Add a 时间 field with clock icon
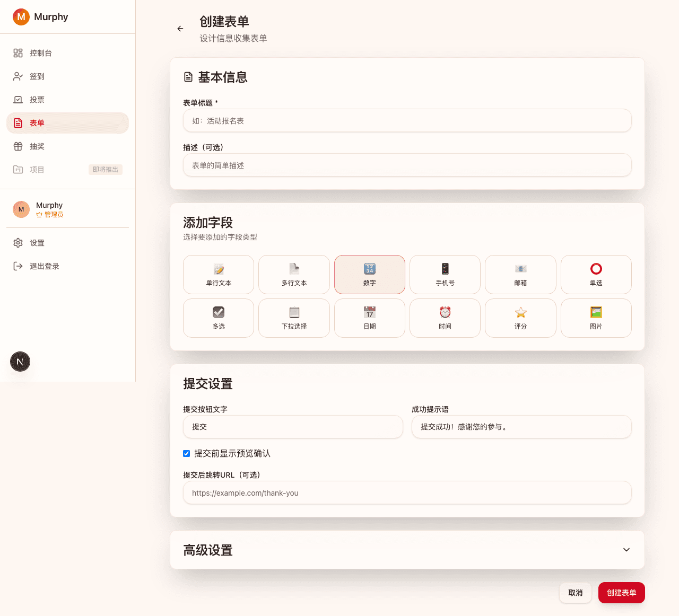The image size is (679, 616). coord(445,318)
